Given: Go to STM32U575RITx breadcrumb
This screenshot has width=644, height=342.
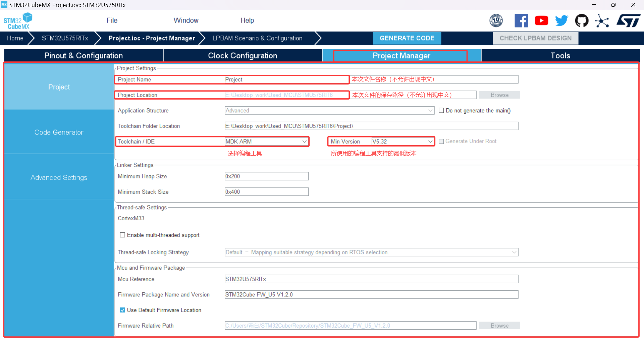Looking at the screenshot, I should (65, 38).
